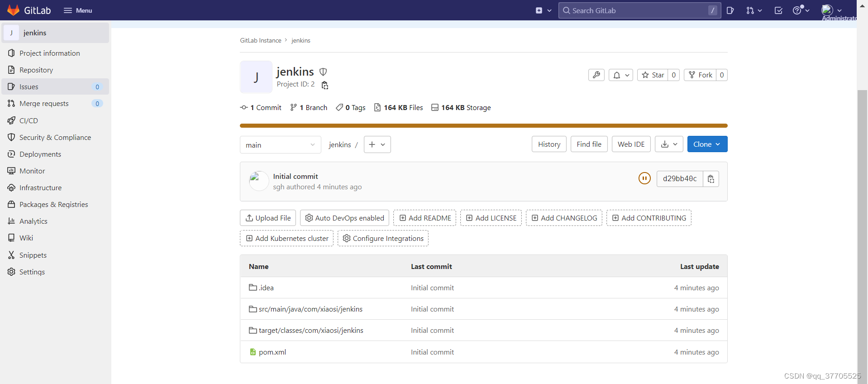The width and height of the screenshot is (868, 384).
Task: Click the Infrastructure sidebar icon
Action: click(11, 187)
